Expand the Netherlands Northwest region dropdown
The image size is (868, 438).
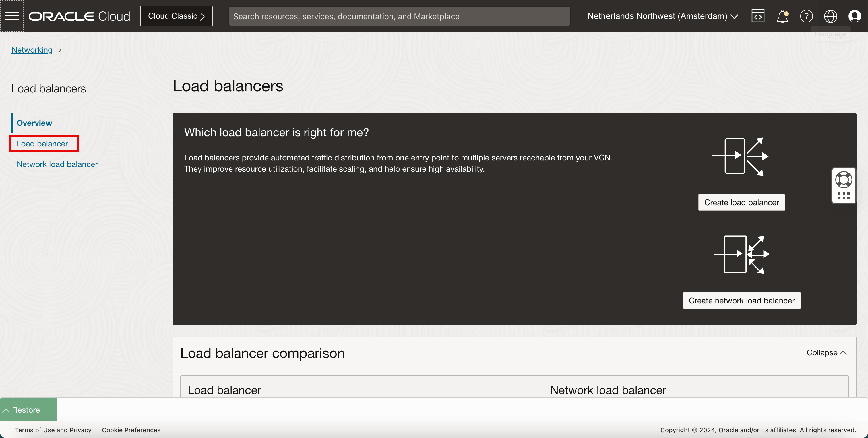(x=662, y=16)
